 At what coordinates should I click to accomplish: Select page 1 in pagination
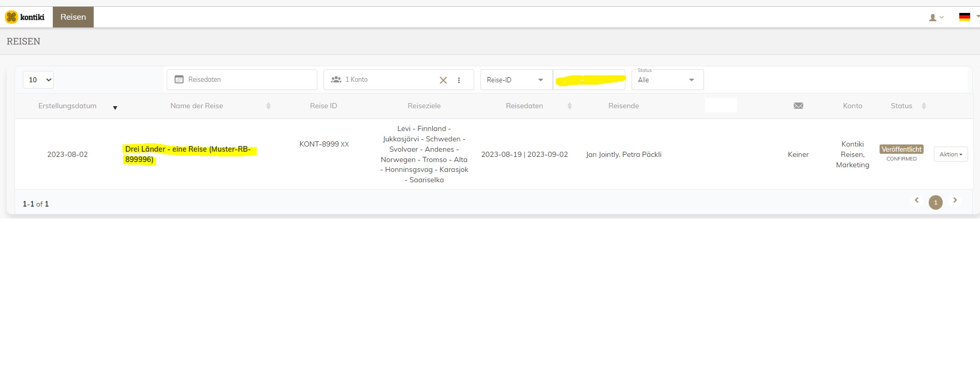(x=935, y=202)
